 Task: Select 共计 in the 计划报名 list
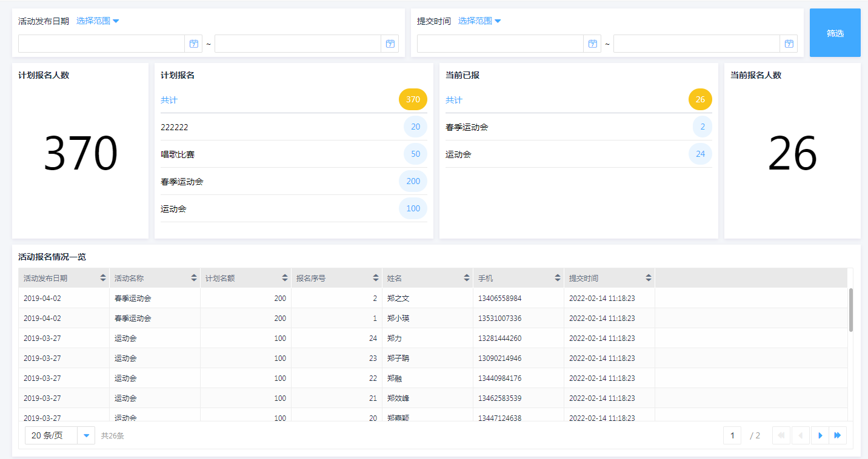pos(169,100)
